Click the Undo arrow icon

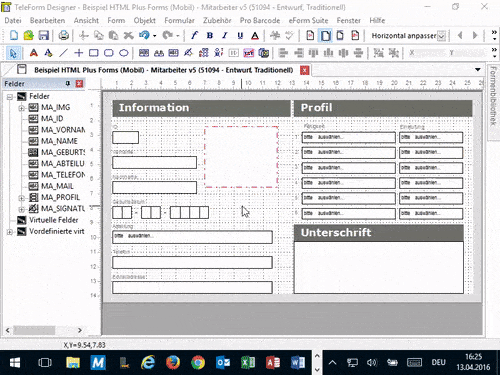[x=144, y=35]
